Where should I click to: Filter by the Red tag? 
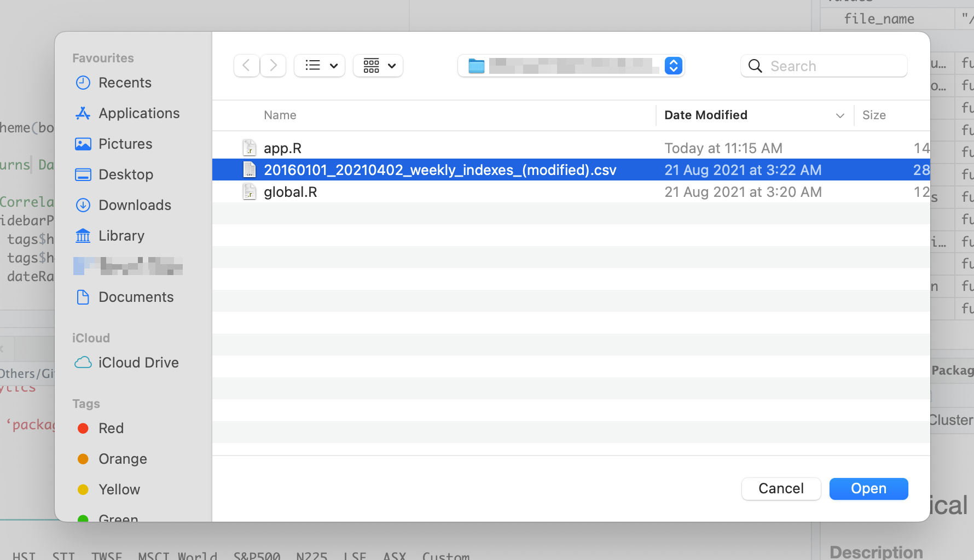click(111, 428)
